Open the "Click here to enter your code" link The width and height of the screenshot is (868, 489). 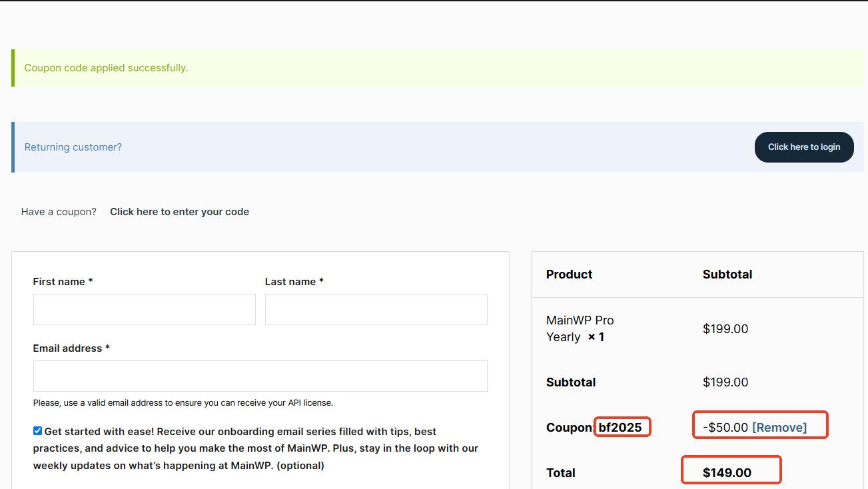click(179, 212)
